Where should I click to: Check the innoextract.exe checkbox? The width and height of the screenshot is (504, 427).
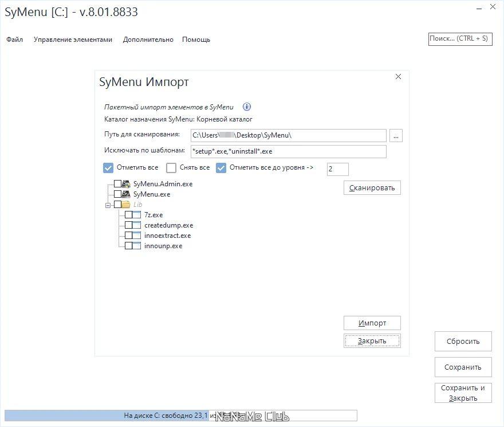(128, 235)
